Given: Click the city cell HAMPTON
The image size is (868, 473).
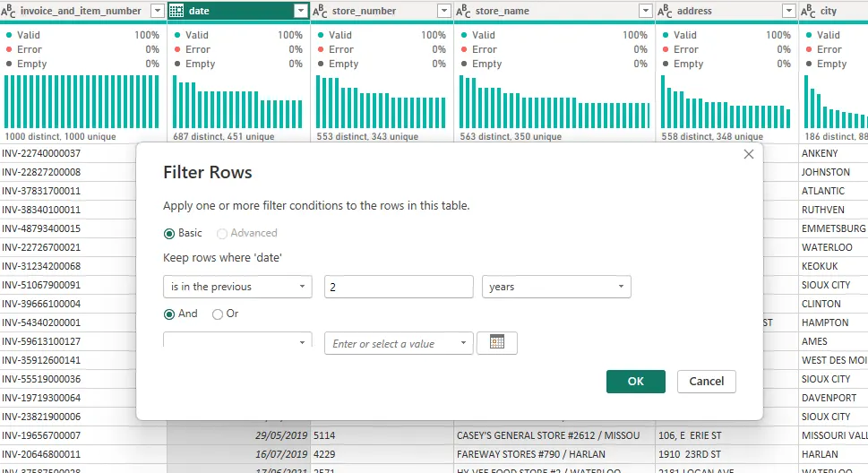Looking at the screenshot, I should point(834,322).
